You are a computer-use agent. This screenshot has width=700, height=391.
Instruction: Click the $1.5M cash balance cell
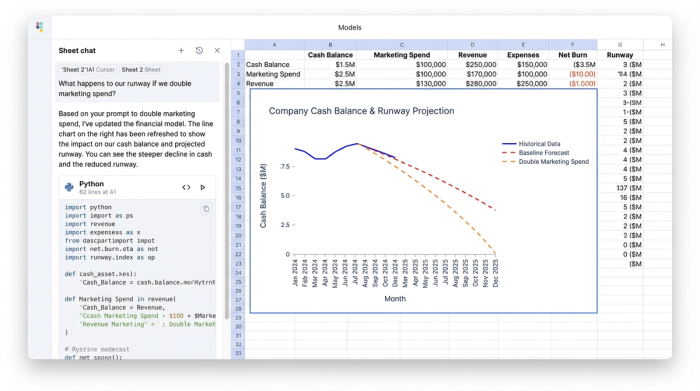click(330, 65)
